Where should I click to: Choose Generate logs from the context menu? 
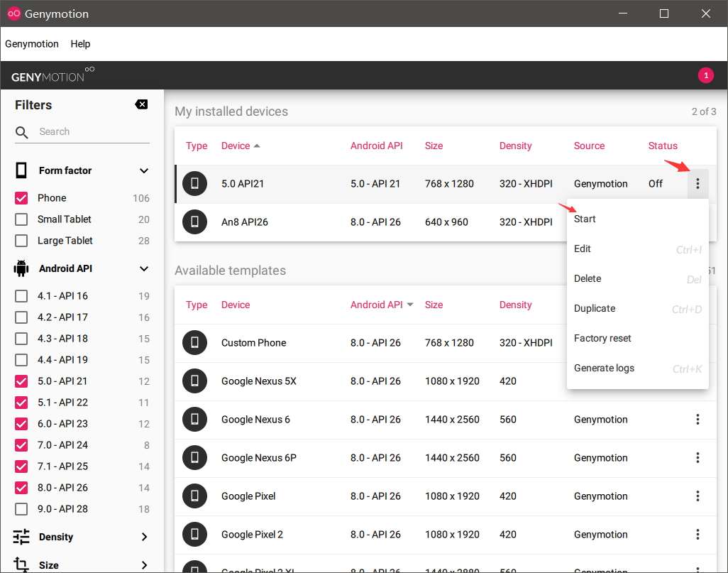click(637, 368)
